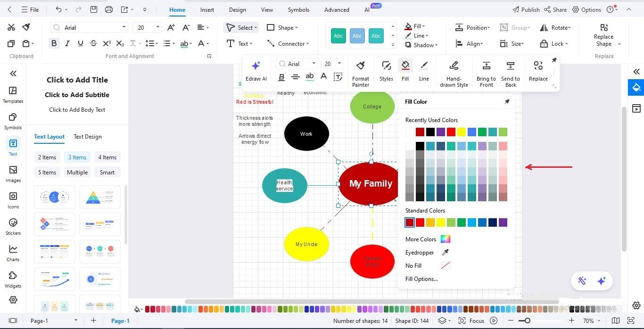Switch to the Design tab

(237, 9)
